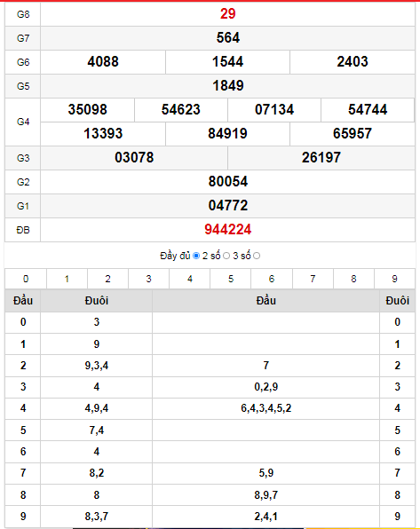Click the G7 row label
Viewport: 420px width, 529px height.
23,38
